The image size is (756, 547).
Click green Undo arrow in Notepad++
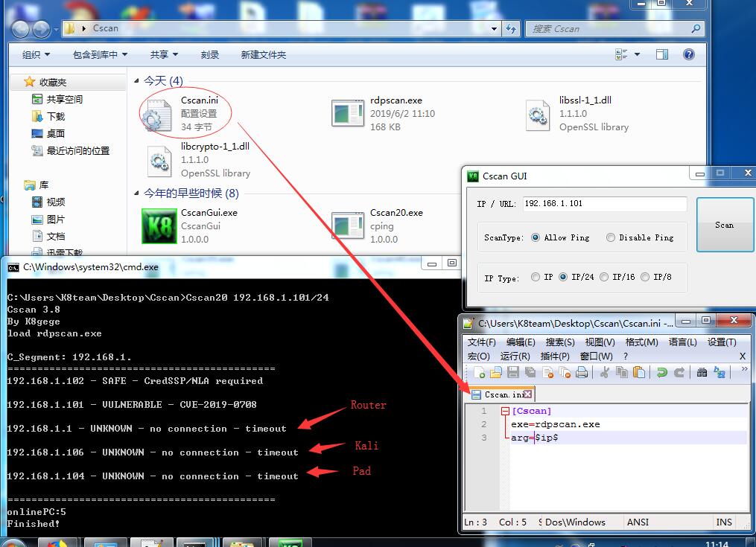pyautogui.click(x=662, y=372)
